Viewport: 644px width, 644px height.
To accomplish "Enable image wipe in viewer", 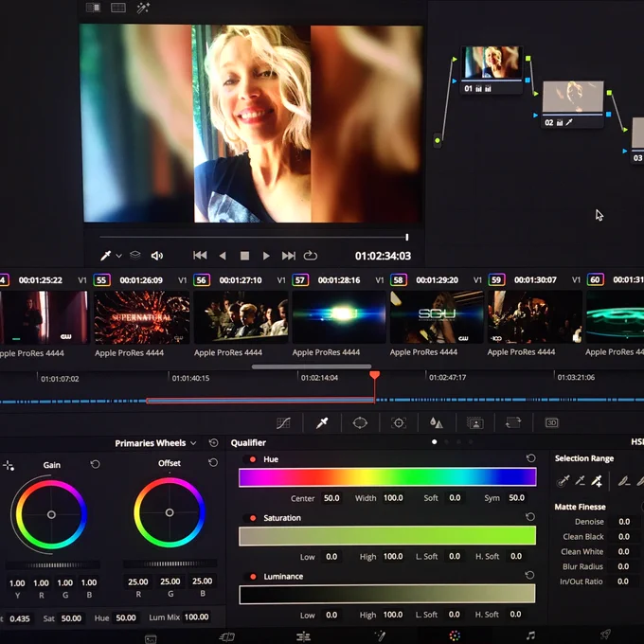I will [93, 8].
